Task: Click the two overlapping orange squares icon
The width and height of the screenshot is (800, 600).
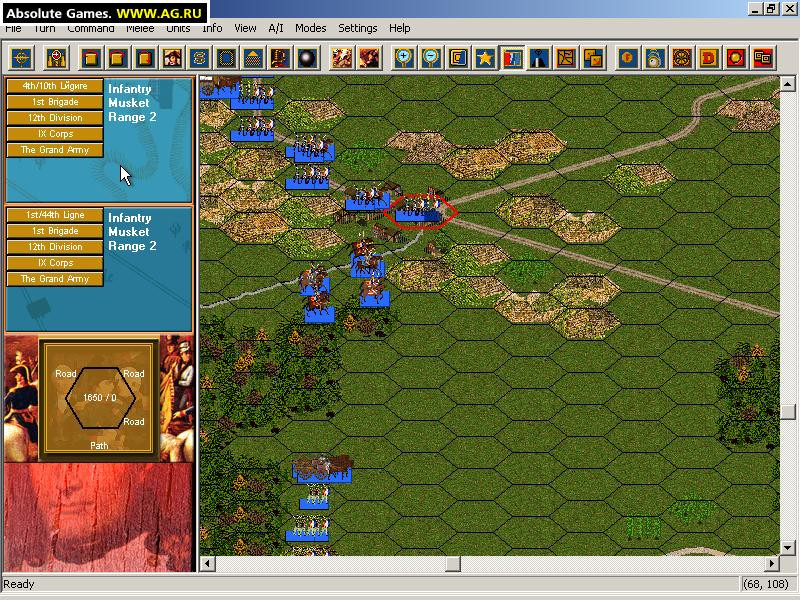Action: 593,58
